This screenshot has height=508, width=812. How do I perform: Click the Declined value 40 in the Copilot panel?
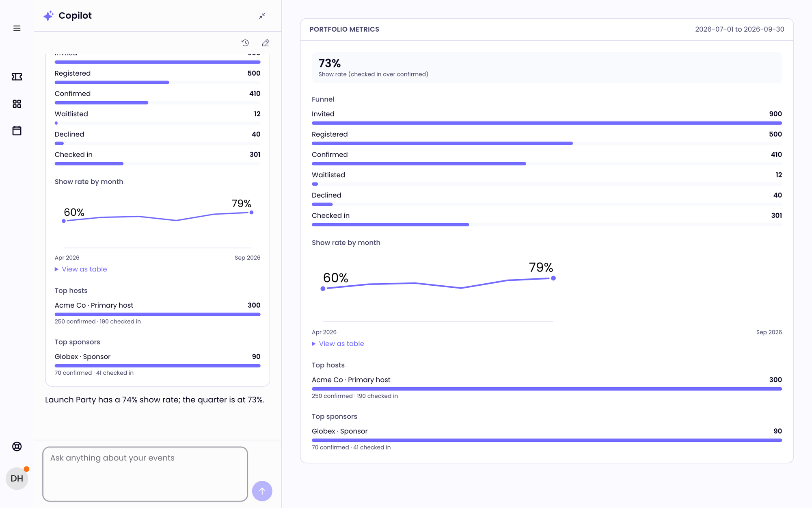click(x=256, y=135)
